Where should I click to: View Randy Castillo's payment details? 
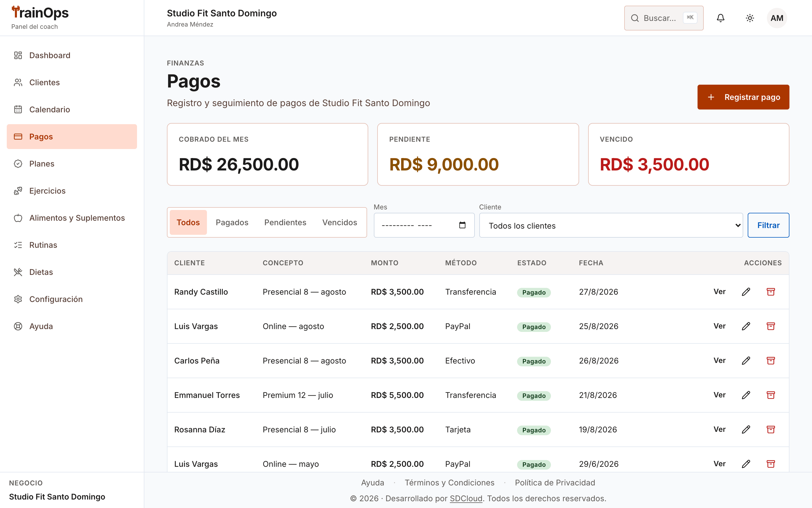click(720, 292)
